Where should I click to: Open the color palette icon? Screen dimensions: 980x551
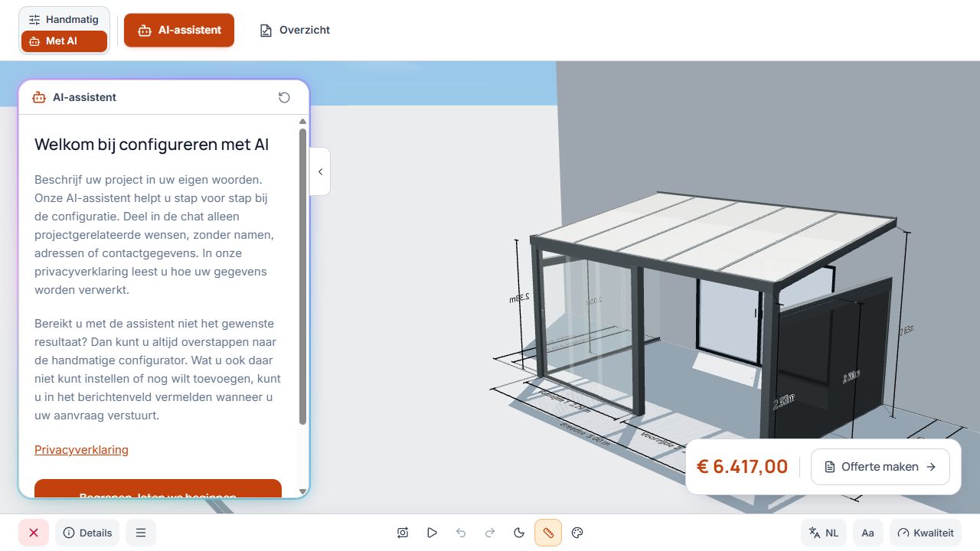coord(578,533)
